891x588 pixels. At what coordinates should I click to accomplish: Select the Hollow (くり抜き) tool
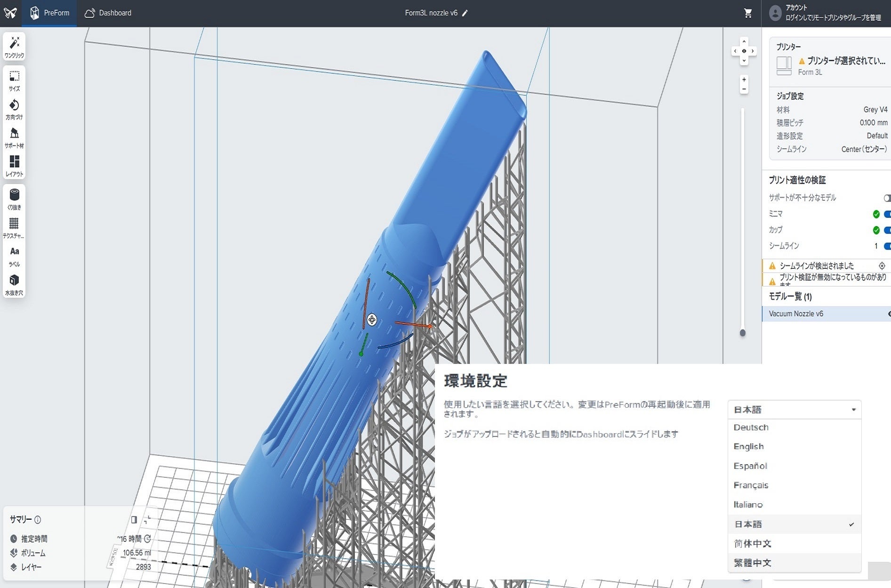pos(15,199)
